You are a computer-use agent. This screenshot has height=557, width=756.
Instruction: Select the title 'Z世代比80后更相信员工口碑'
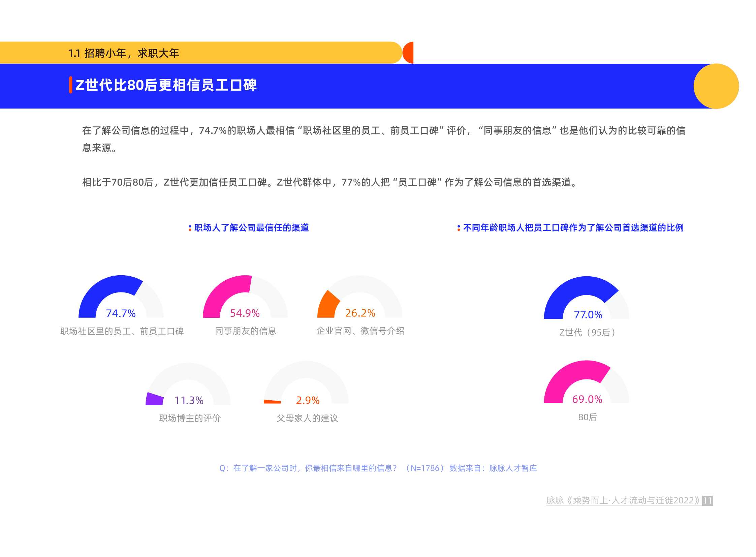[x=166, y=85]
